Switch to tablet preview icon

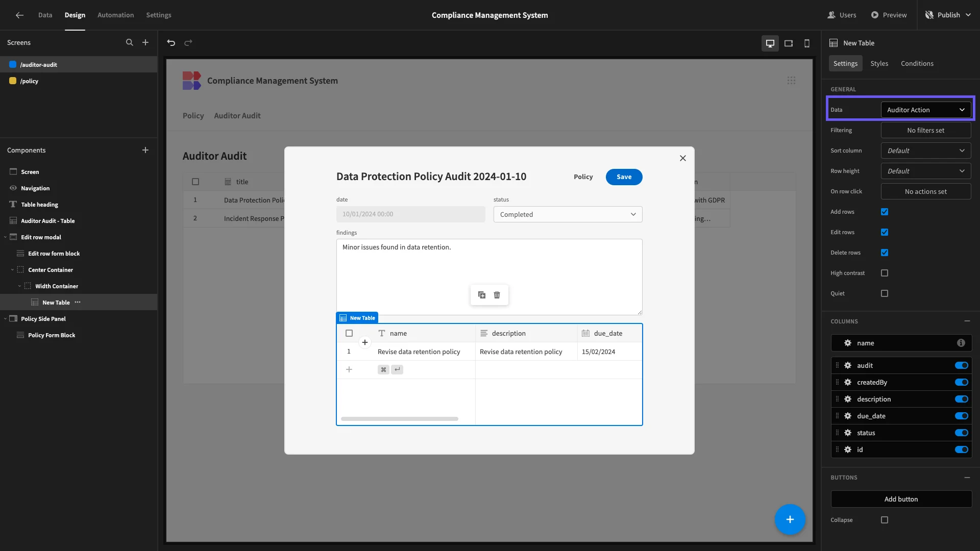coord(789,43)
